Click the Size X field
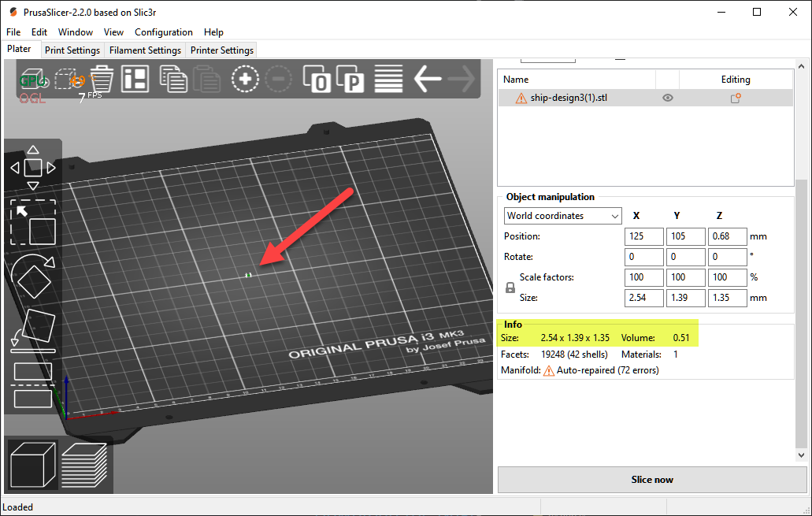Image resolution: width=812 pixels, height=516 pixels. tap(643, 298)
